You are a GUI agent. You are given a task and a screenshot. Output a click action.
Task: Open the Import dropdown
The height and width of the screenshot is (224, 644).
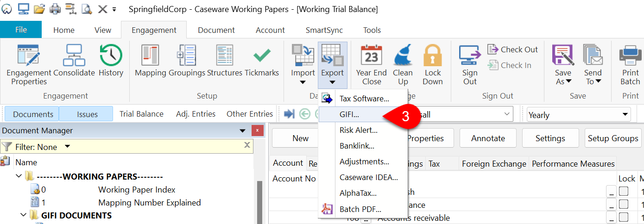pos(303,82)
